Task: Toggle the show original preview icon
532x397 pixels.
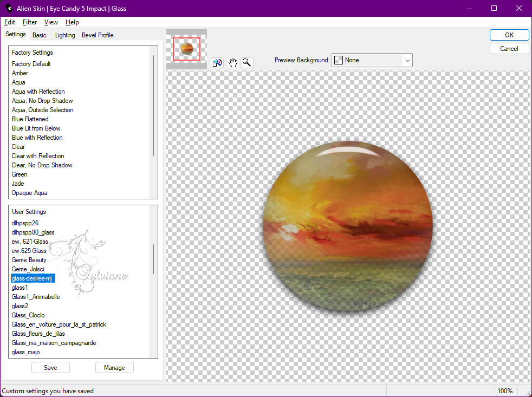Action: coord(217,63)
